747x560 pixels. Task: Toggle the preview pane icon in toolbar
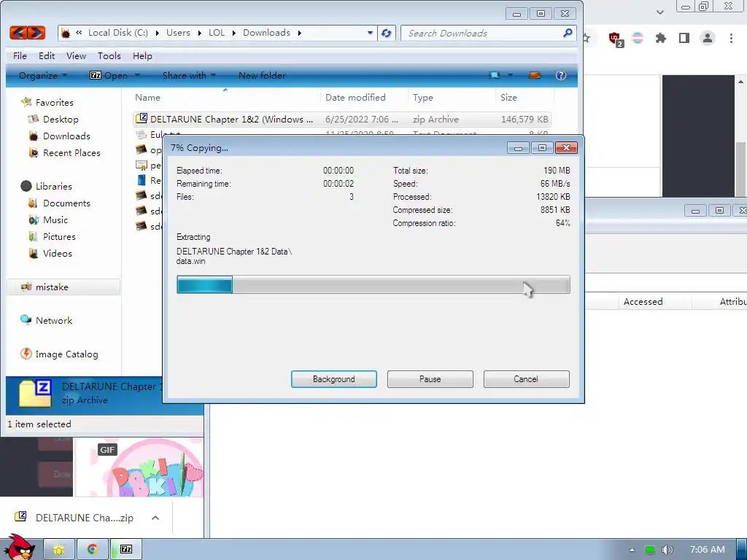535,75
